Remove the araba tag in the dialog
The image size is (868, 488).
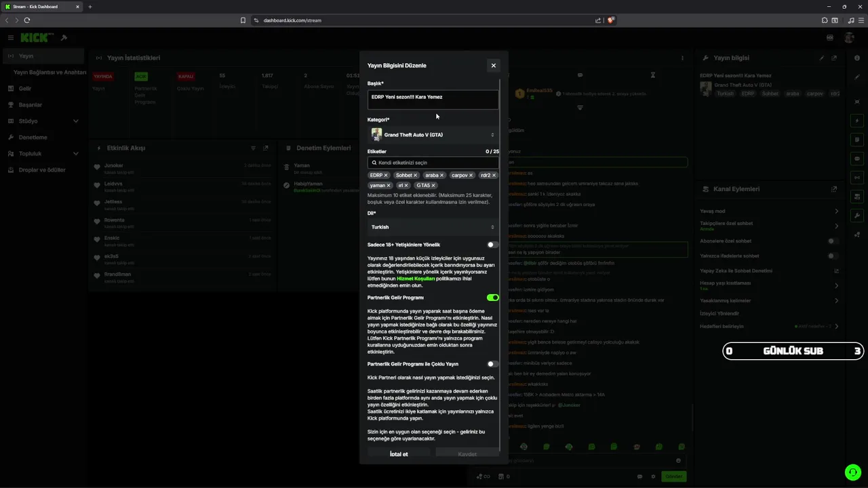[x=441, y=176]
